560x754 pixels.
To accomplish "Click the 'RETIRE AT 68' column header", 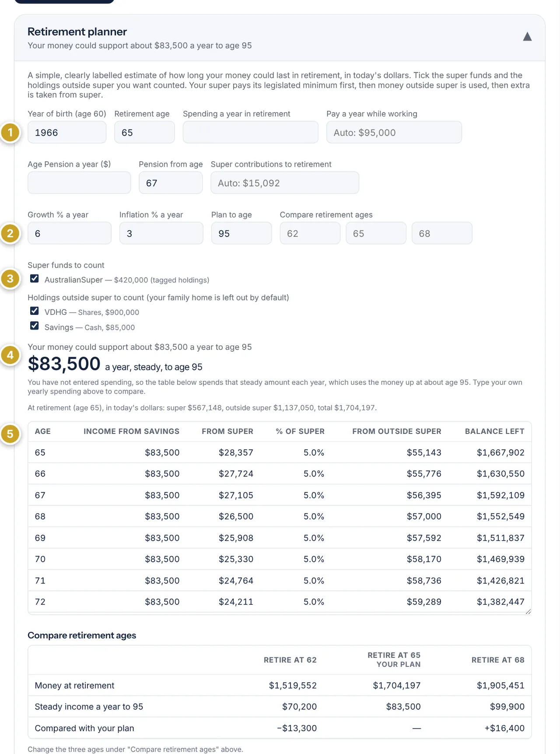I will click(x=498, y=660).
